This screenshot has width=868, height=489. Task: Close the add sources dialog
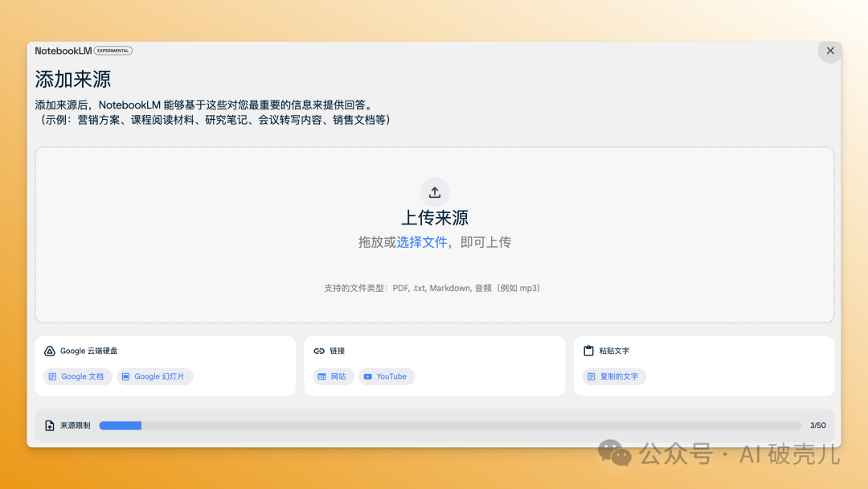click(x=829, y=51)
